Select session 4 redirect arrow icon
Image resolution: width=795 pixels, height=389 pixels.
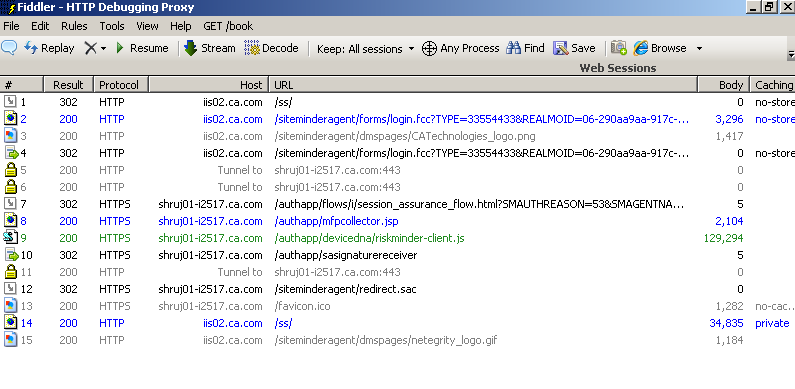tap(11, 153)
